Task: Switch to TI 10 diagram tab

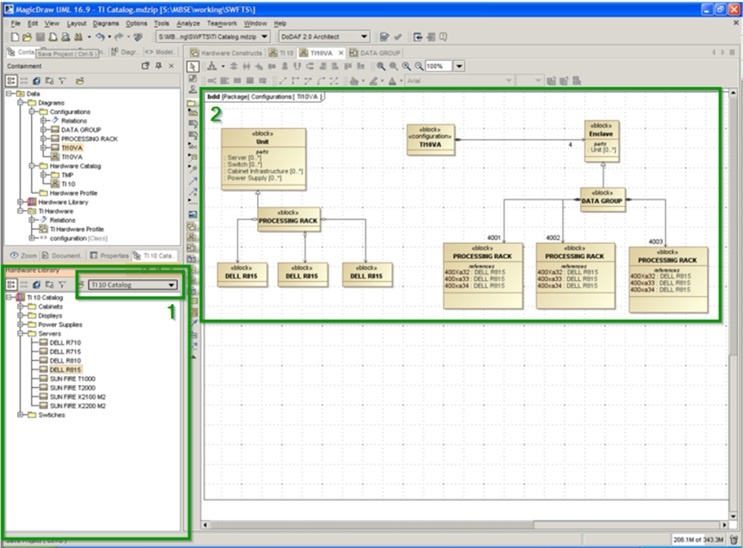Action: [281, 53]
